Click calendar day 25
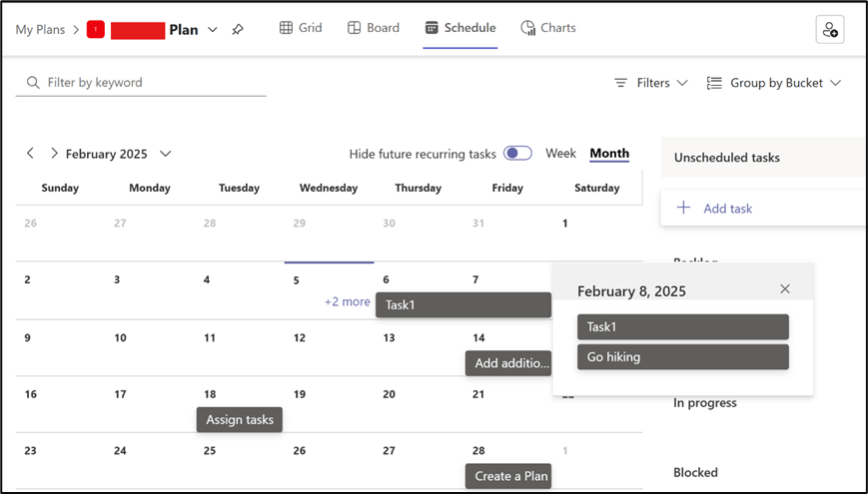 click(x=210, y=450)
